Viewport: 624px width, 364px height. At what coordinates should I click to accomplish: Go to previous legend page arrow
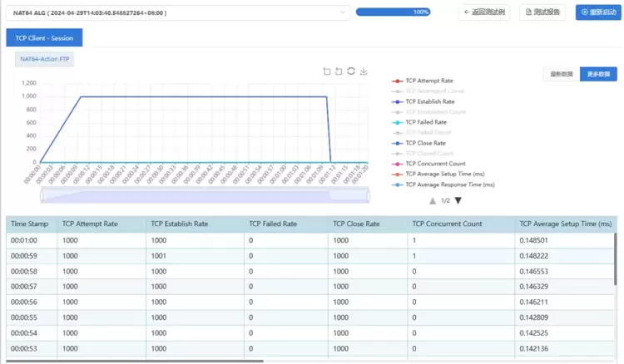433,200
